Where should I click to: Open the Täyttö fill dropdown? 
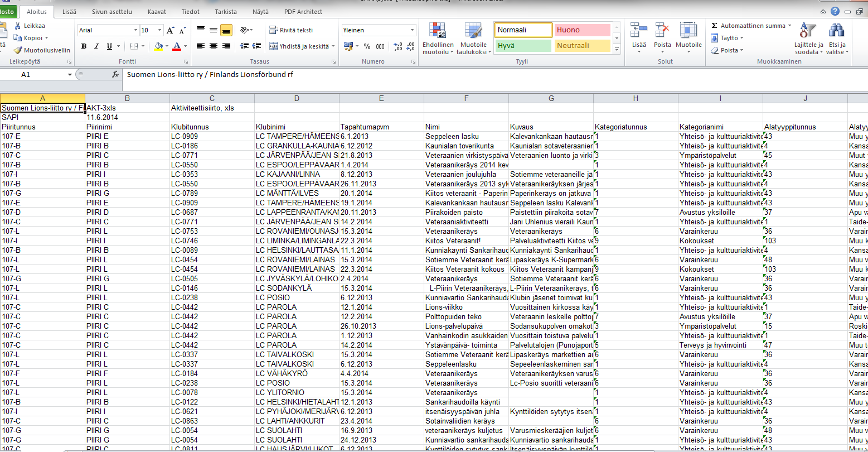click(x=727, y=38)
